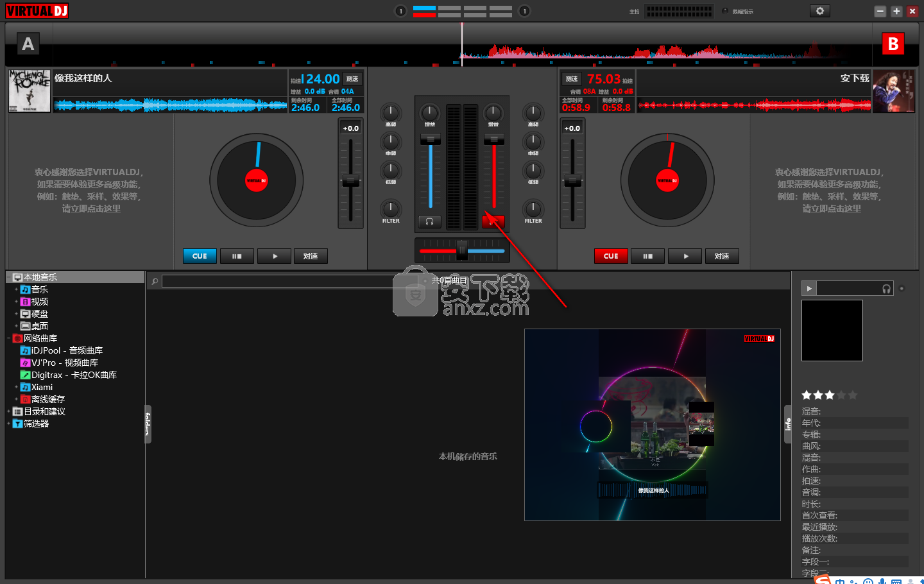Sync deck A tempo (对速)
The height and width of the screenshot is (584, 924).
coord(311,256)
